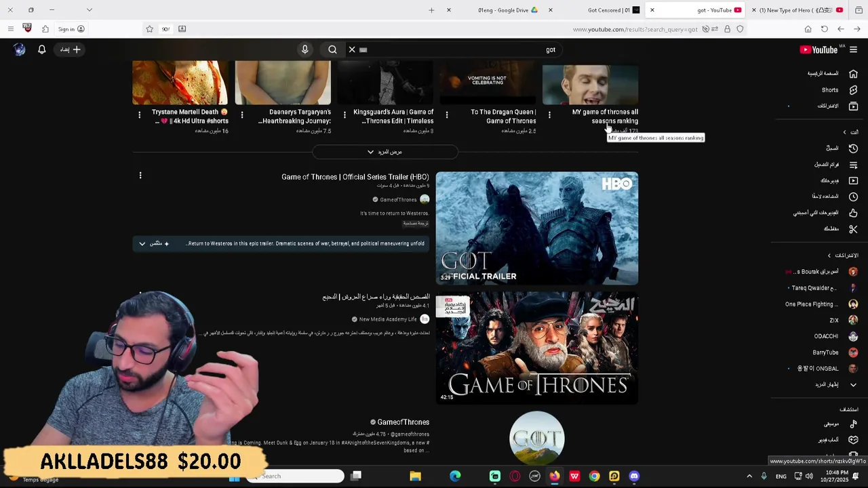Open the ZIX channel subscription

pyautogui.click(x=843, y=321)
